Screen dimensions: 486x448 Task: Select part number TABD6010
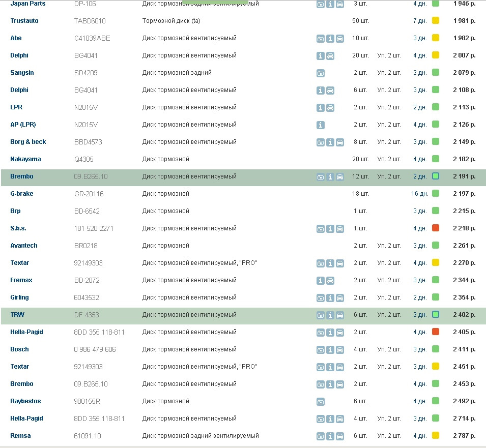point(90,21)
